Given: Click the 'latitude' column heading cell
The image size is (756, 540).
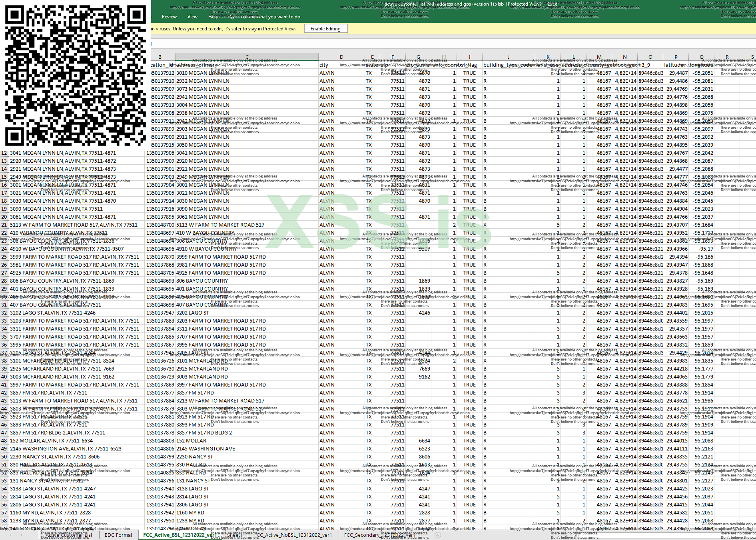Looking at the screenshot, I should coord(676,65).
